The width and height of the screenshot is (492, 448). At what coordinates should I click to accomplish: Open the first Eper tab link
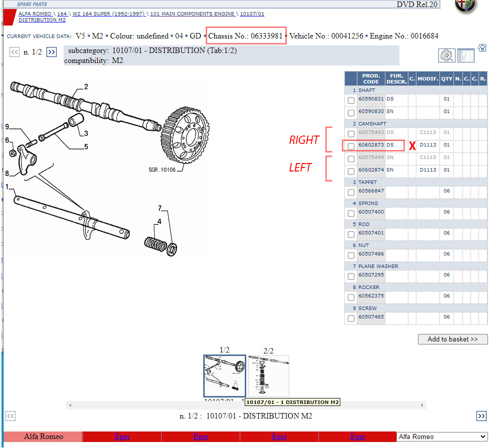122,436
